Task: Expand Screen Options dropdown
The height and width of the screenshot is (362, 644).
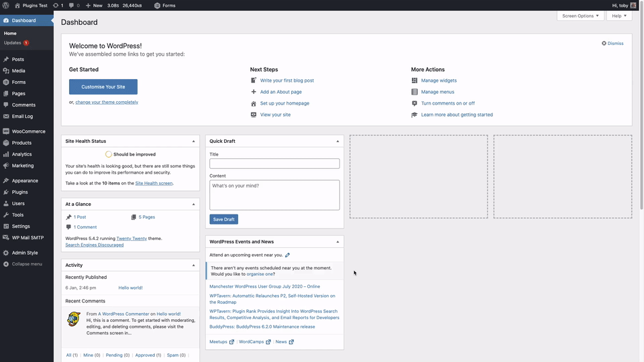Action: pos(580,15)
